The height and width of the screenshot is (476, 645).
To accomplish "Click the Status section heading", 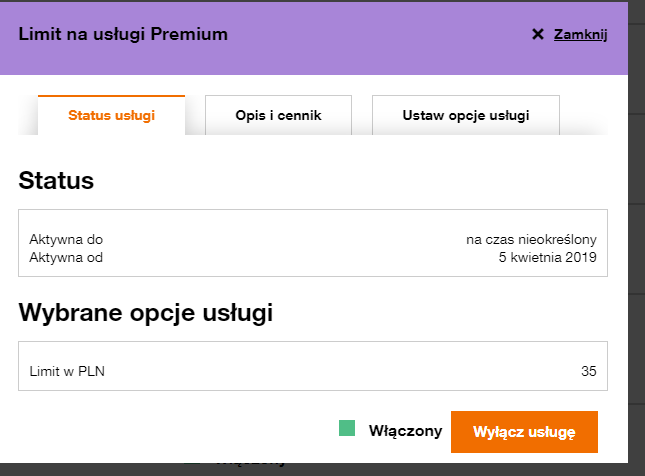I will tap(56, 181).
